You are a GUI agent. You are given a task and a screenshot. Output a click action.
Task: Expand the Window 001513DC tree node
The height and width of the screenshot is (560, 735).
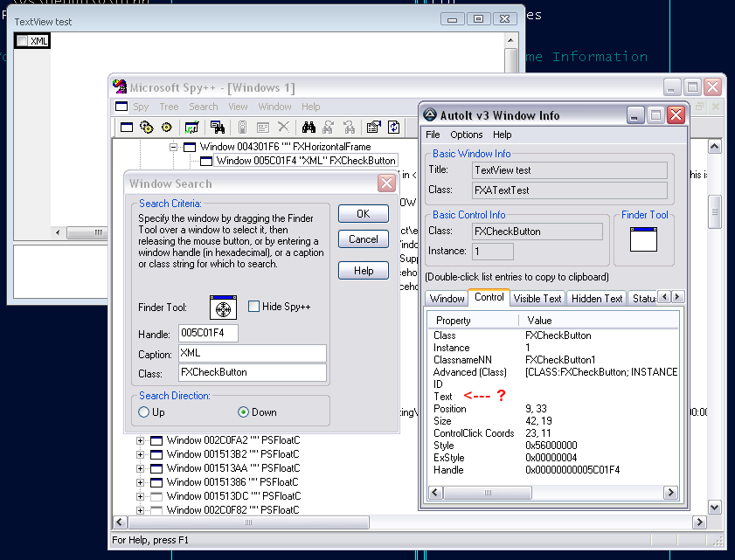point(140,495)
